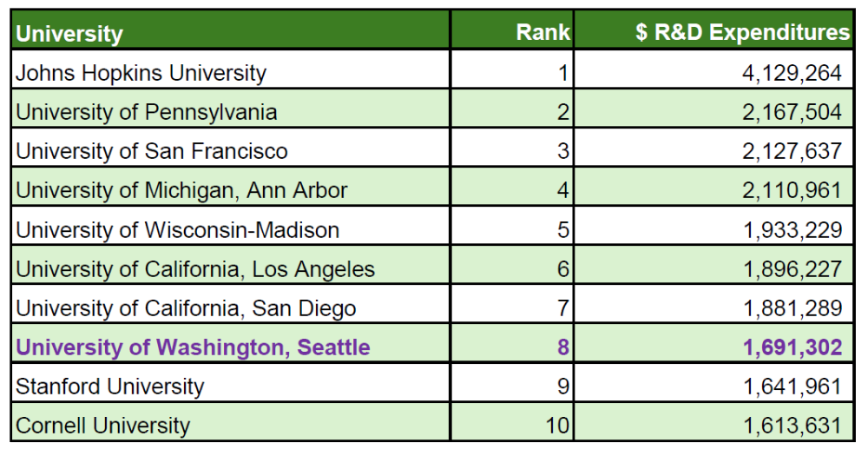The height and width of the screenshot is (456, 868).
Task: Click the 1,933,229 expenditure value
Action: [792, 230]
